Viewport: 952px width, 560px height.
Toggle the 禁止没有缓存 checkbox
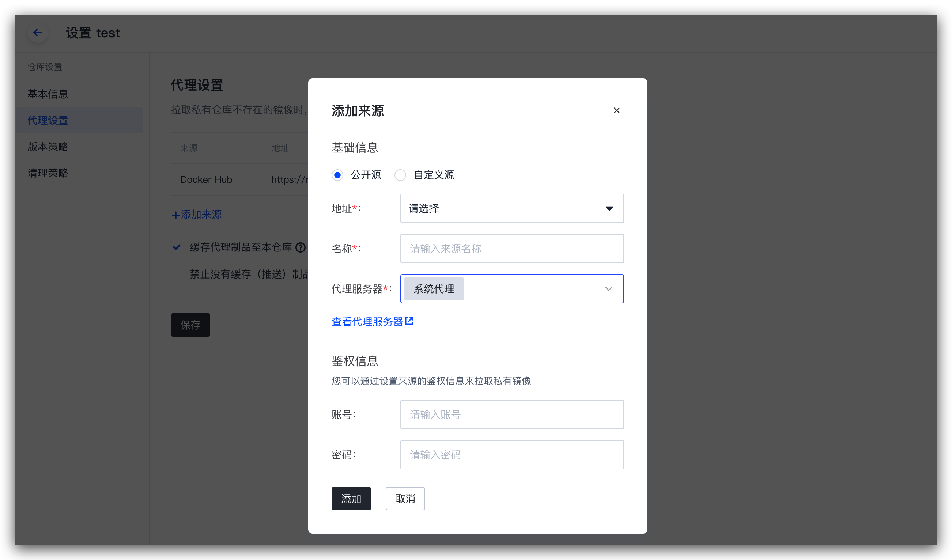tap(177, 275)
